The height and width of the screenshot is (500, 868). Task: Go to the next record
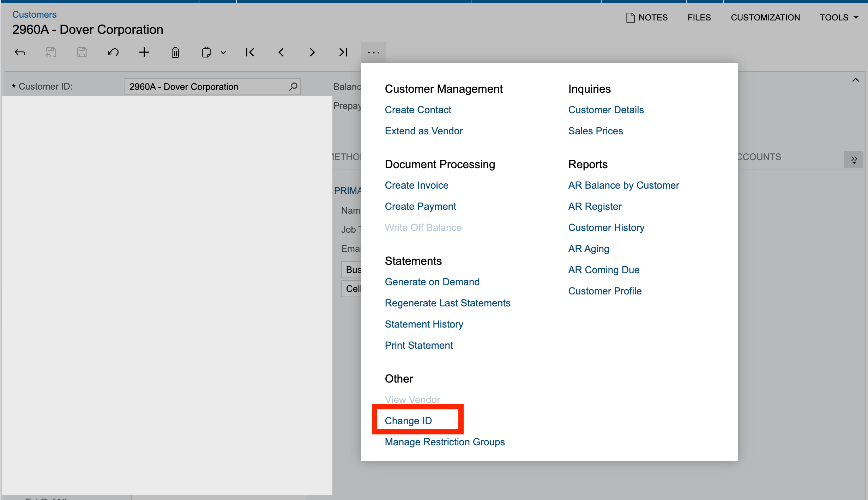(312, 53)
